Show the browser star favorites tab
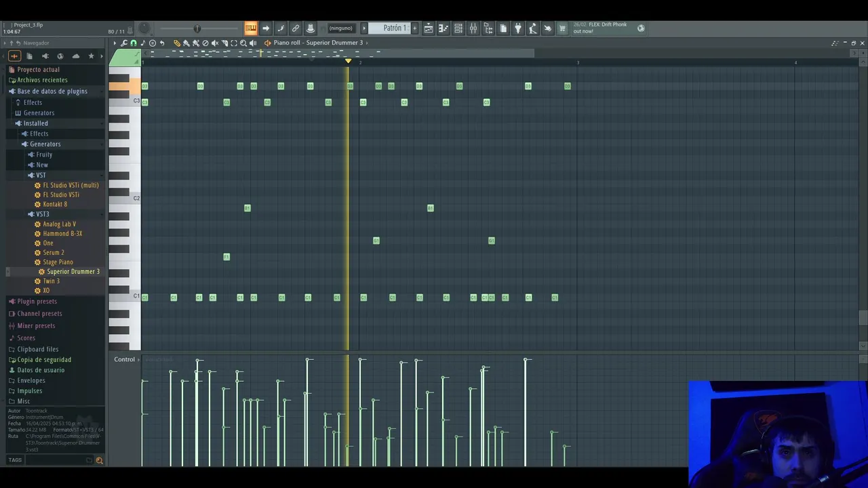This screenshot has height=488, width=868. point(91,56)
